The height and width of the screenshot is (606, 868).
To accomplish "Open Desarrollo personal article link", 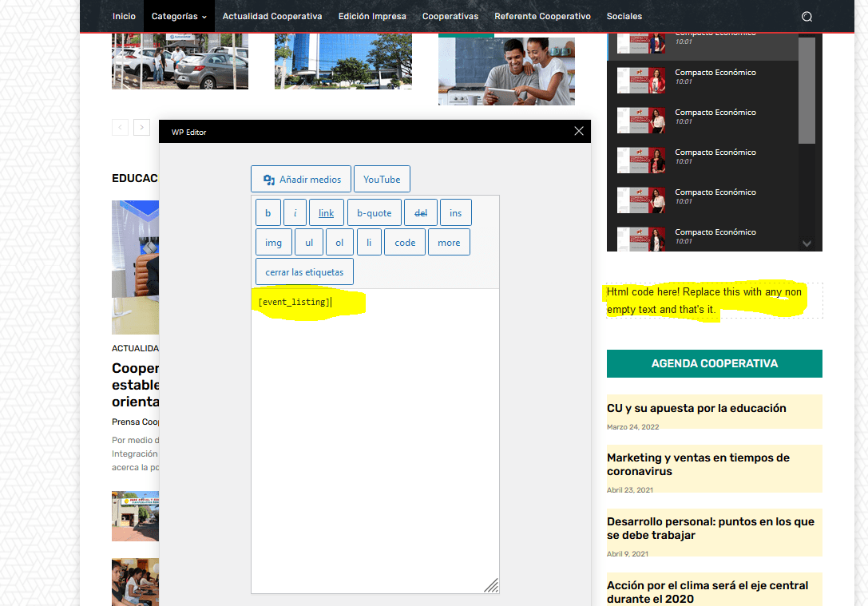I will point(710,528).
